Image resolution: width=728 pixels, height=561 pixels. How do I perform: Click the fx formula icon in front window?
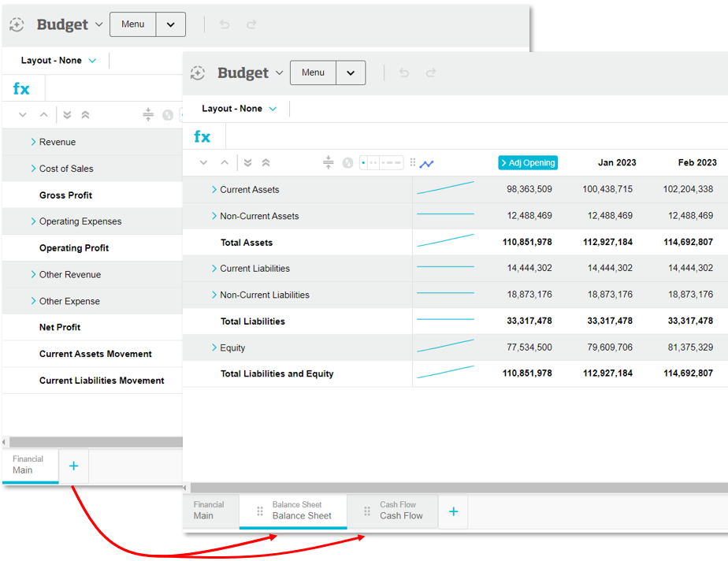202,137
